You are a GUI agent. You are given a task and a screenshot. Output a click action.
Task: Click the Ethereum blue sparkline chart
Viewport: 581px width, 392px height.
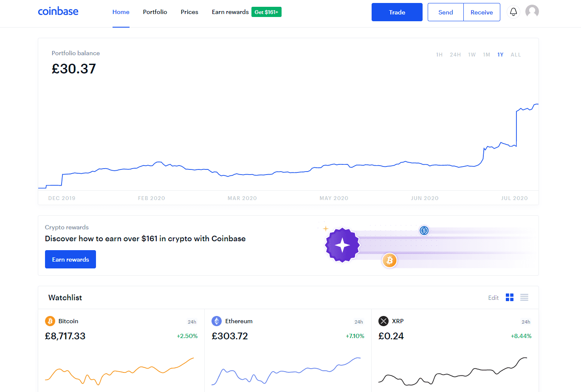[x=286, y=371]
